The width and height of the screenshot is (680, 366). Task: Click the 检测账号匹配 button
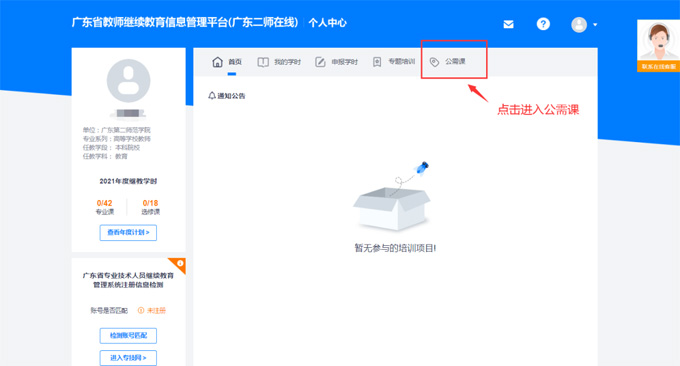pos(128,336)
